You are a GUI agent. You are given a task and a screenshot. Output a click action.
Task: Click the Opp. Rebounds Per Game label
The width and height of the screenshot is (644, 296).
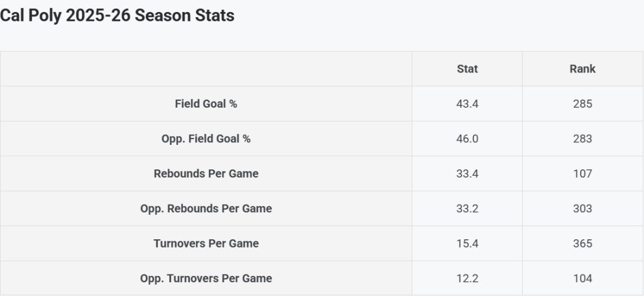pos(206,208)
